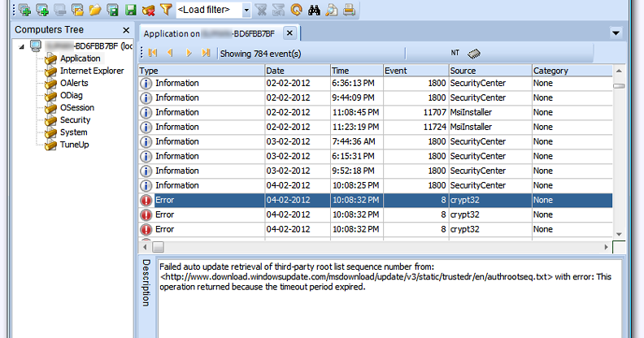Go to previous page of events
Screen dimensions: 644x338
pos(170,53)
